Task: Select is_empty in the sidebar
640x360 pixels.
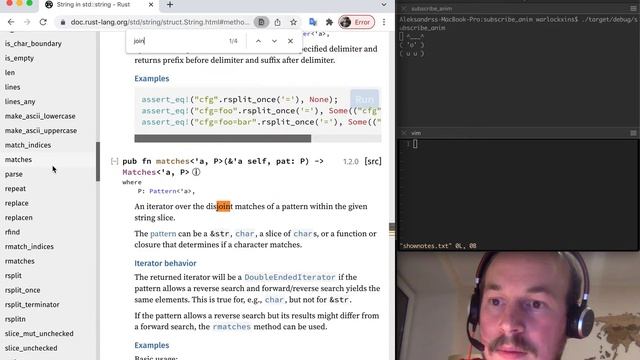Action: point(19,58)
